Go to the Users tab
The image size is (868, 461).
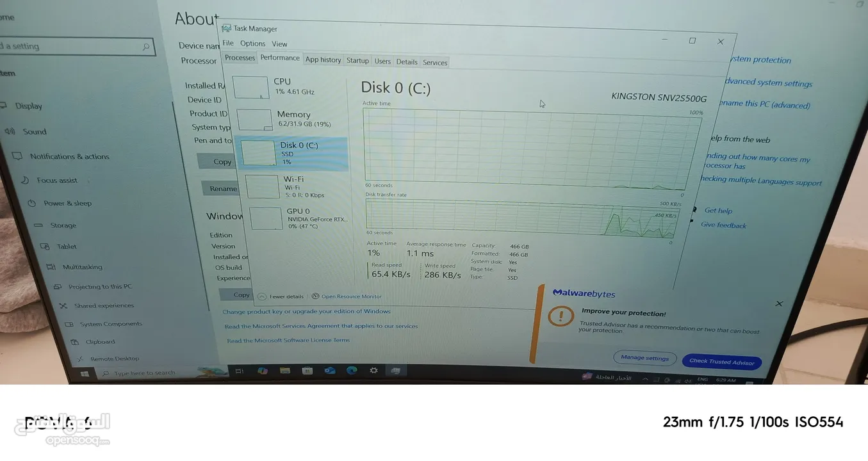(x=382, y=61)
